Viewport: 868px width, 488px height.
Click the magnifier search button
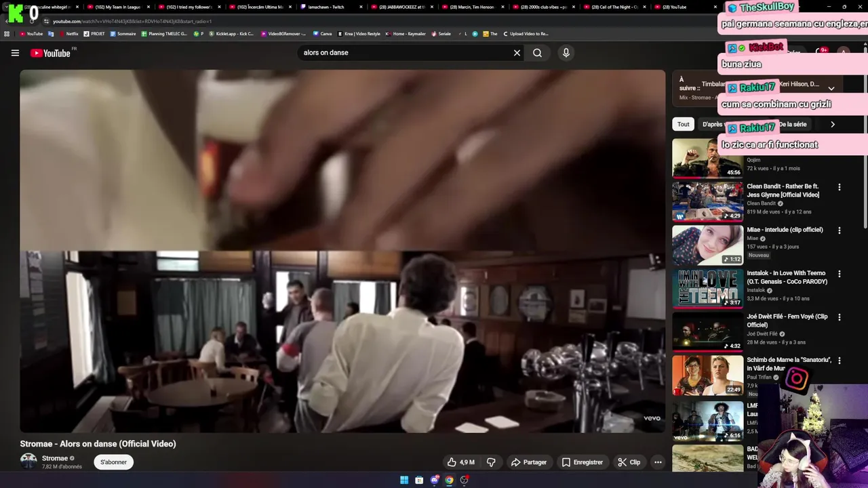[537, 53]
